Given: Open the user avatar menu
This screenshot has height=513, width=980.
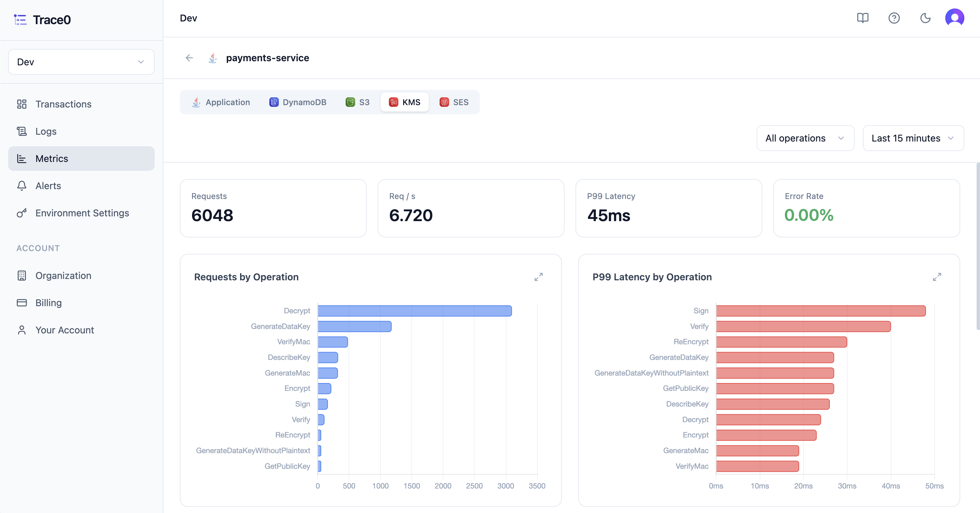Looking at the screenshot, I should (954, 18).
